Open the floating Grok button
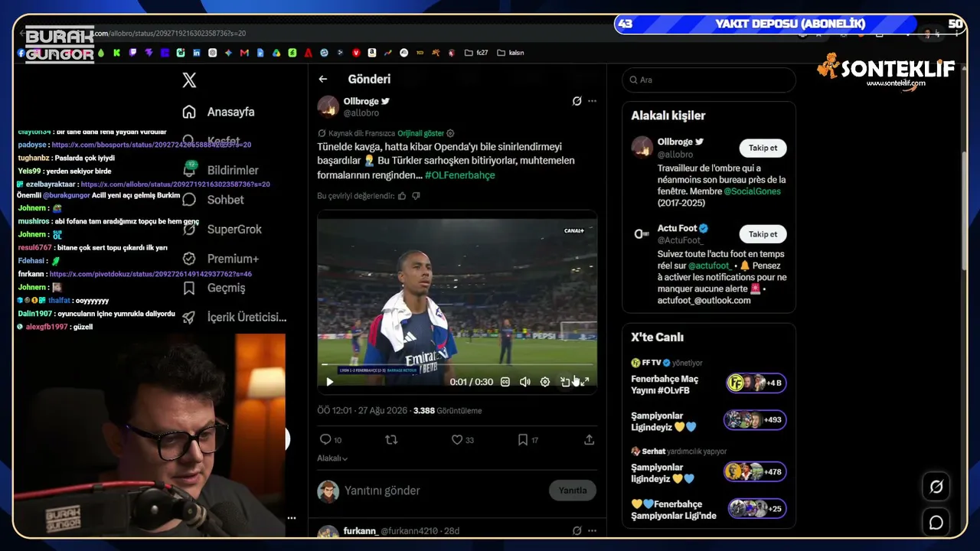The height and width of the screenshot is (551, 980). (936, 487)
